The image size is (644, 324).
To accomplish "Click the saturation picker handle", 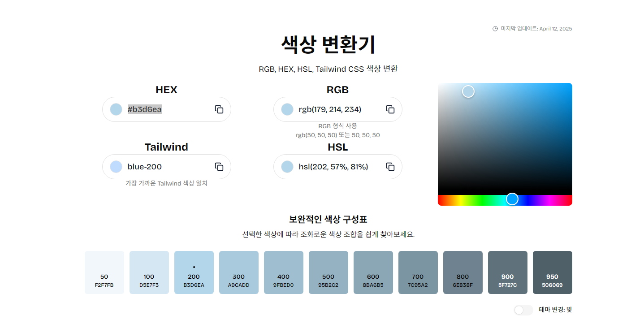I will tap(468, 91).
